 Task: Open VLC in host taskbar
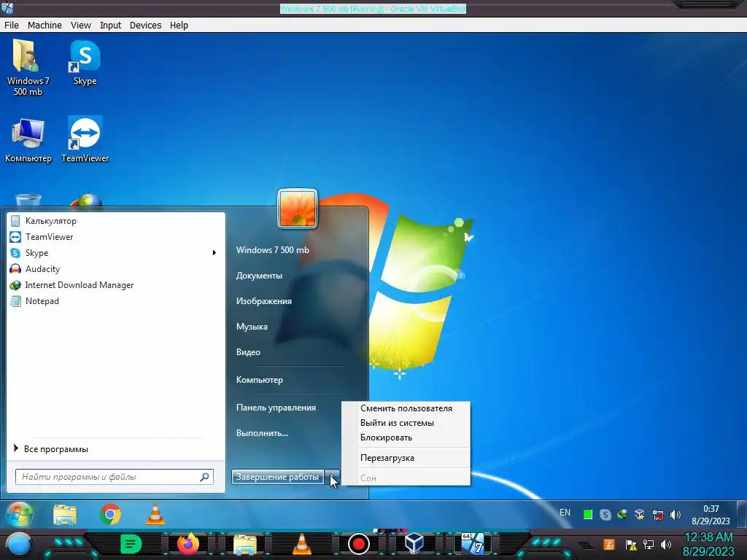[x=301, y=544]
